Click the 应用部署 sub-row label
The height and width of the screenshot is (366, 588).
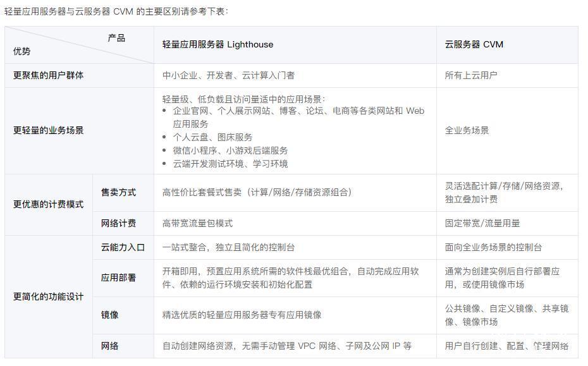click(118, 278)
